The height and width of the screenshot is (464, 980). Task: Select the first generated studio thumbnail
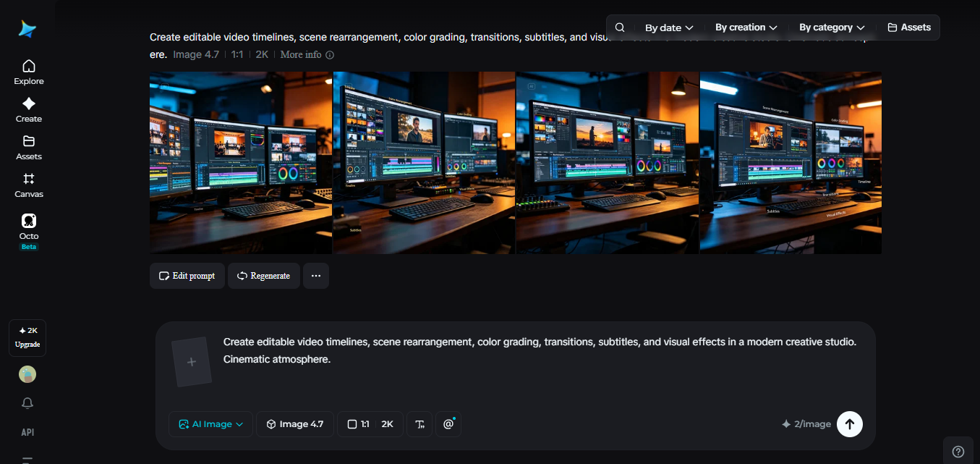coord(241,162)
